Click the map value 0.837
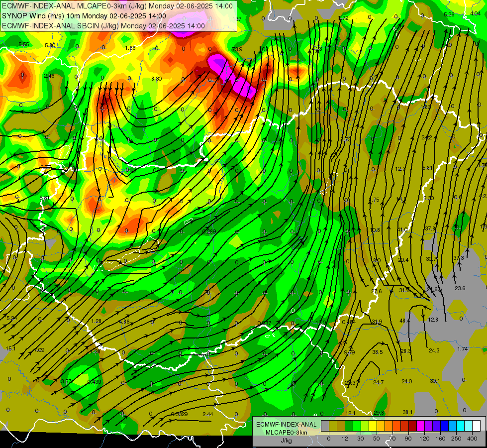Viewport: 487px width, 448px height. click(265, 324)
